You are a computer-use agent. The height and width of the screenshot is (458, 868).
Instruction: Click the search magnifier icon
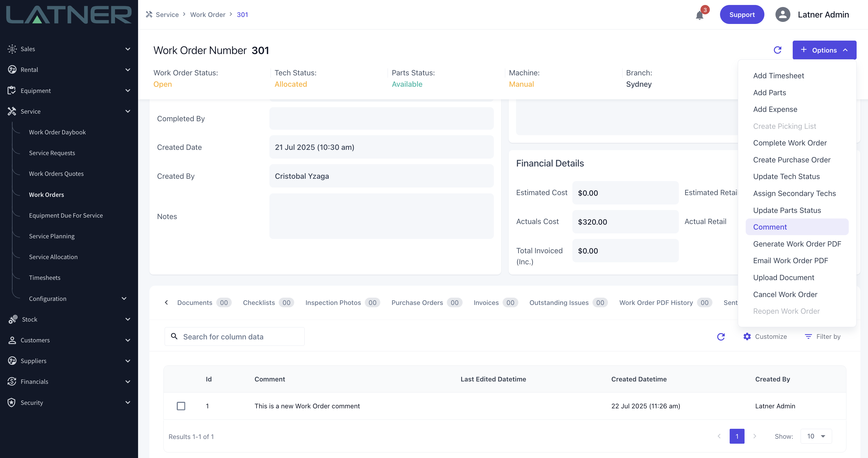click(174, 336)
